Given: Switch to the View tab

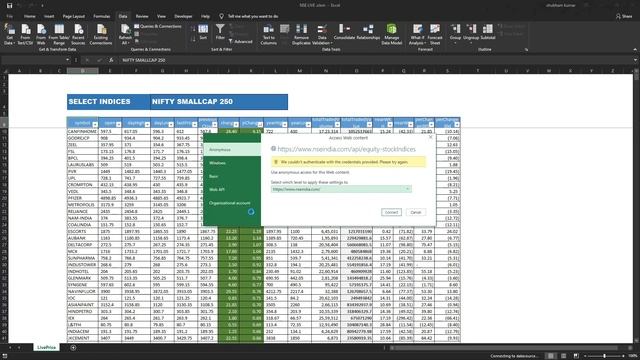Looking at the screenshot, I should pyautogui.click(x=162, y=16).
